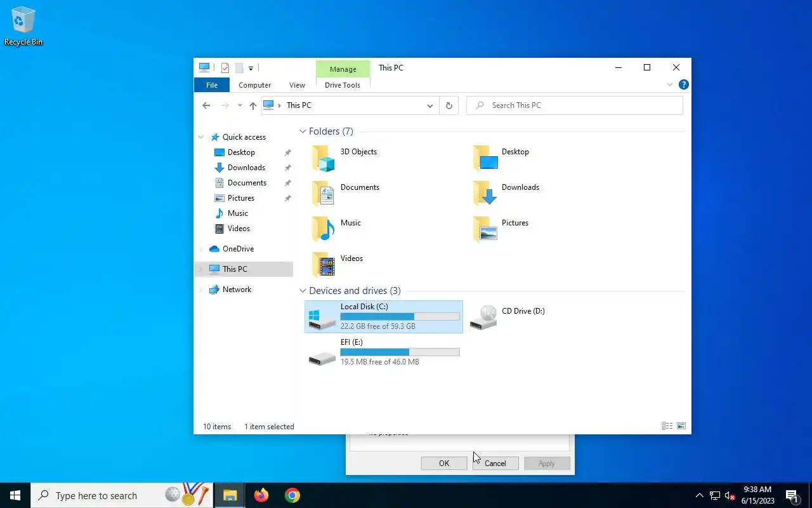Open Music in Quick access sidebar
The height and width of the screenshot is (508, 812).
(x=238, y=213)
